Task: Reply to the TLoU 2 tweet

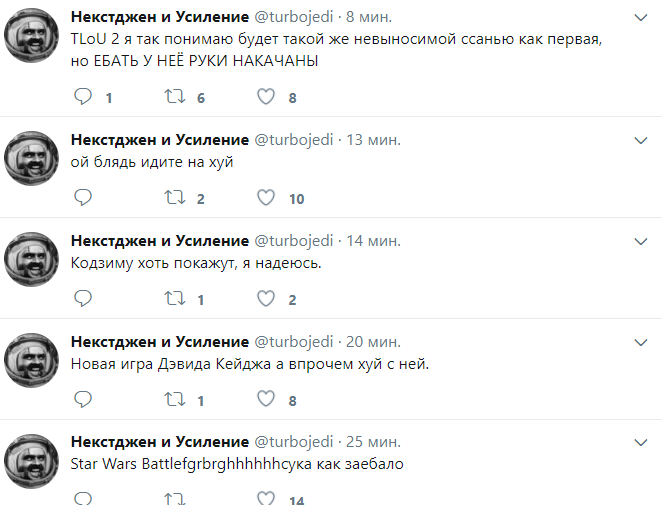Action: tap(83, 97)
